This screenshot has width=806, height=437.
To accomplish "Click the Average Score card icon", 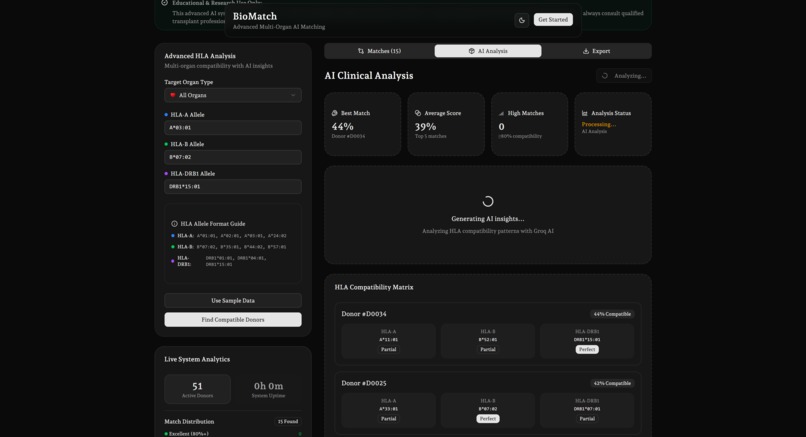I will 418,113.
